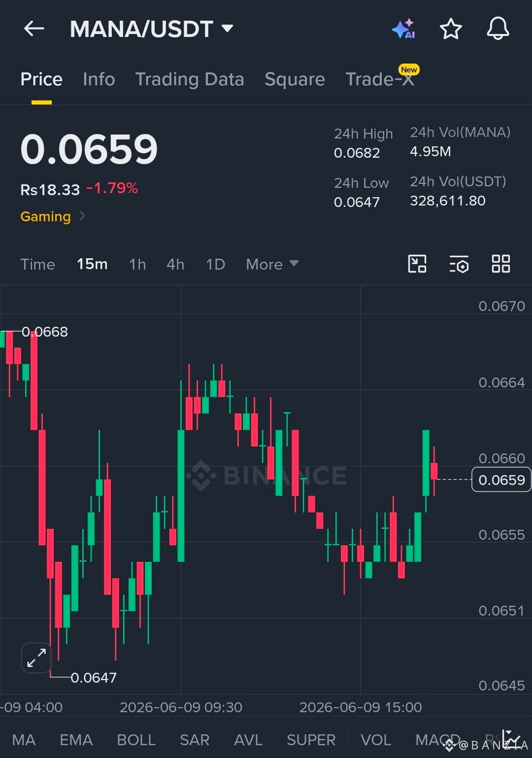Toggle the BOLL indicator

pyautogui.click(x=136, y=740)
